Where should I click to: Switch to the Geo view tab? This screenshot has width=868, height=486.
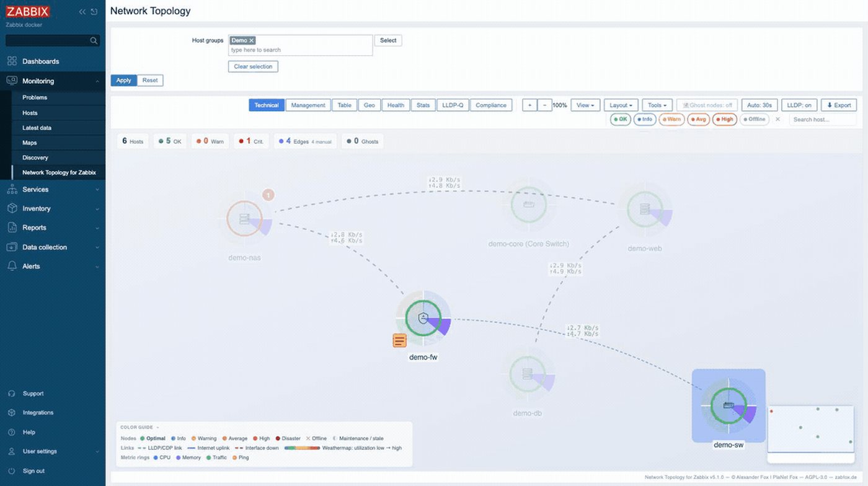pyautogui.click(x=369, y=105)
